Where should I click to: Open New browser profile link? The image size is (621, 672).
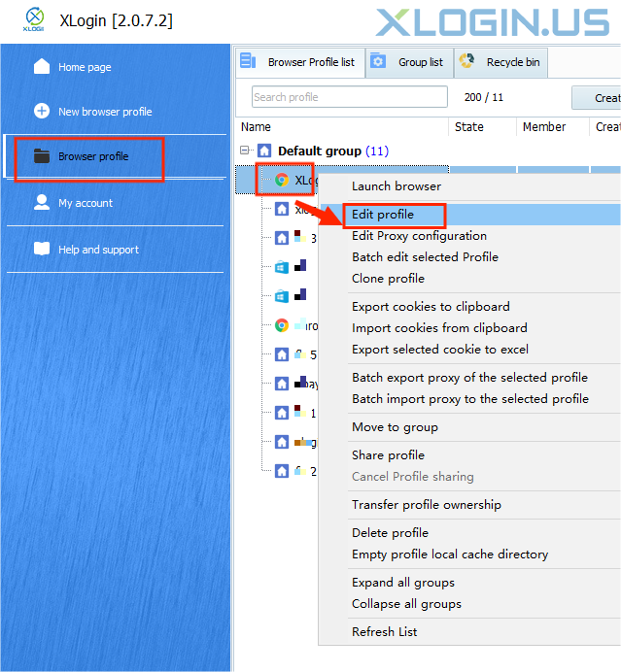tap(105, 112)
